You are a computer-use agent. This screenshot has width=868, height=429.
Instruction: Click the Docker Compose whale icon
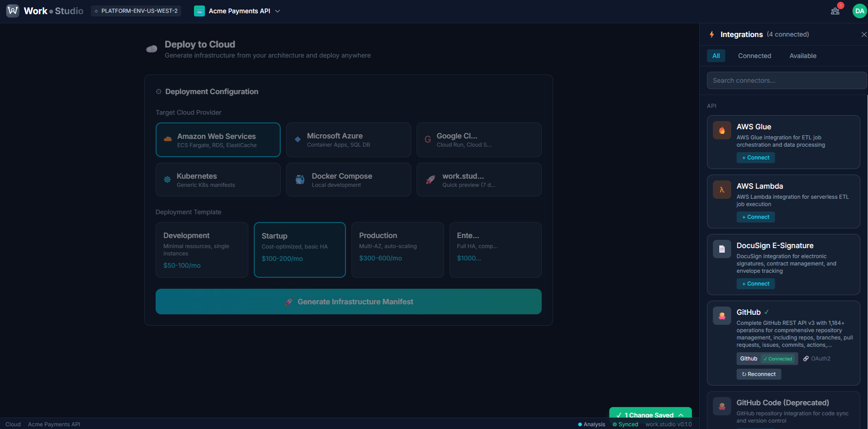[x=300, y=180]
